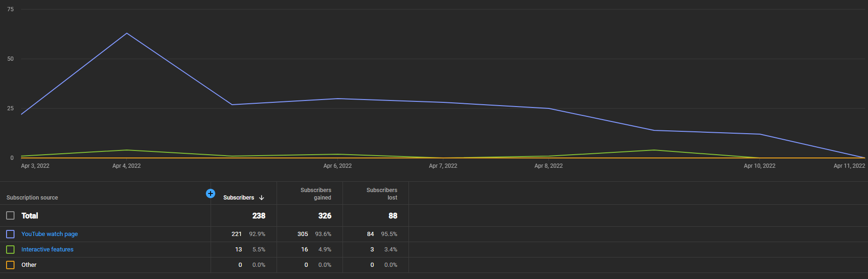868x279 pixels.
Task: Click the 4.9% gained percentage
Action: (325, 250)
